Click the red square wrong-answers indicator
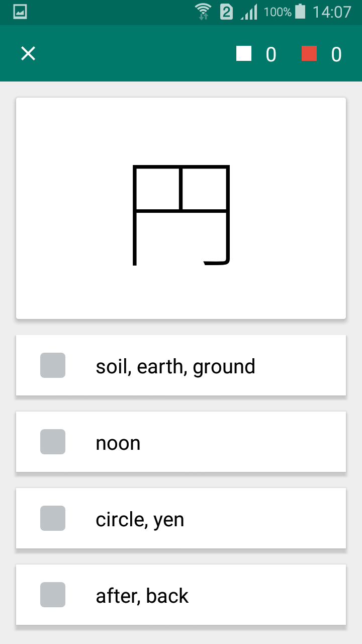Screen dimensions: 362x644 (x=309, y=53)
